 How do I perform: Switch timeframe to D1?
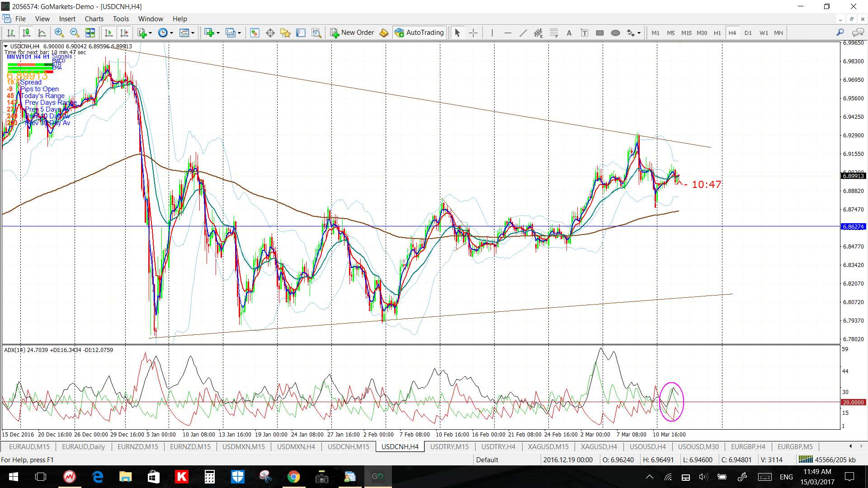click(x=748, y=33)
